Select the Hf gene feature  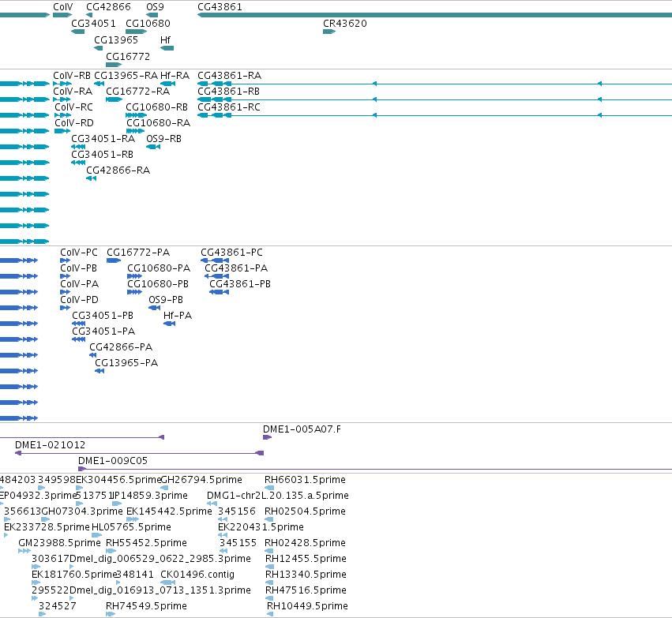[x=167, y=48]
